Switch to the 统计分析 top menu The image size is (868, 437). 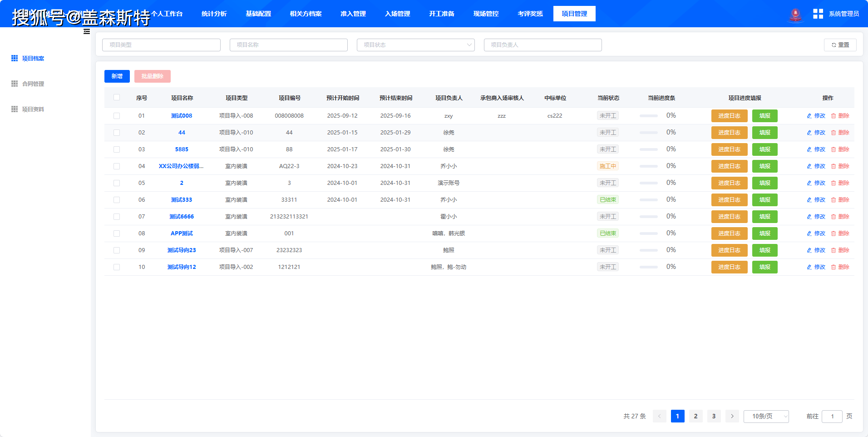pos(214,14)
